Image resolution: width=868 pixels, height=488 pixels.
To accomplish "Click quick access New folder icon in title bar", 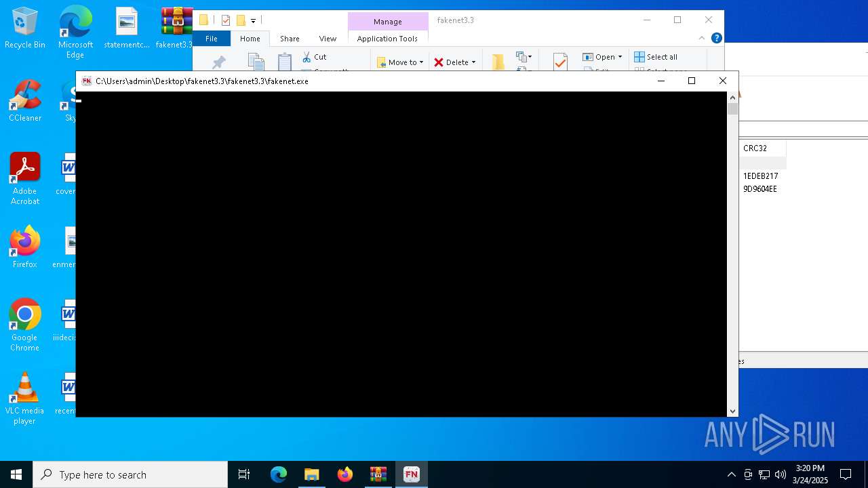I will tap(241, 20).
